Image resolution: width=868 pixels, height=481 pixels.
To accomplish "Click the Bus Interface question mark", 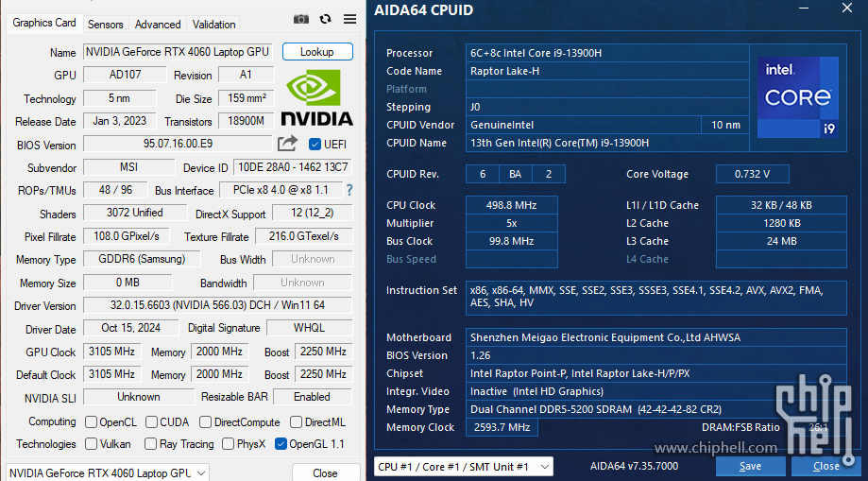I will [x=349, y=190].
